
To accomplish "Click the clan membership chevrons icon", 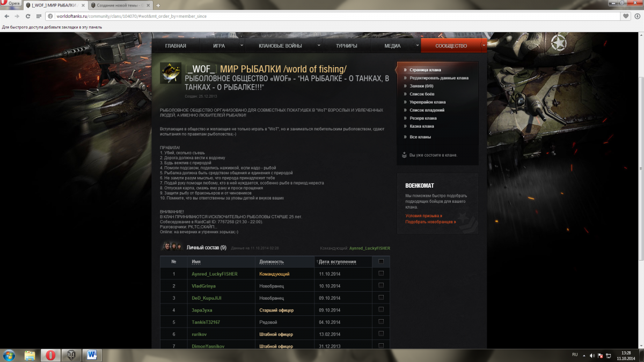I will pyautogui.click(x=404, y=155).
